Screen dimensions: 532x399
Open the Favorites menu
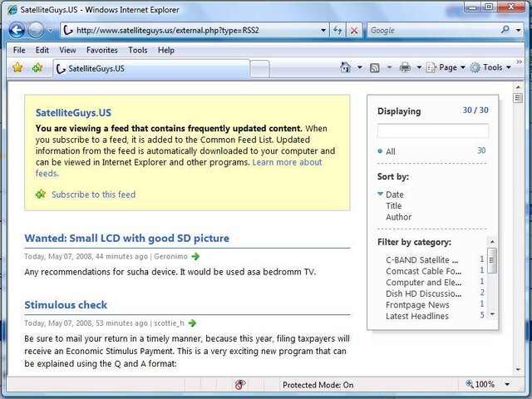(101, 50)
